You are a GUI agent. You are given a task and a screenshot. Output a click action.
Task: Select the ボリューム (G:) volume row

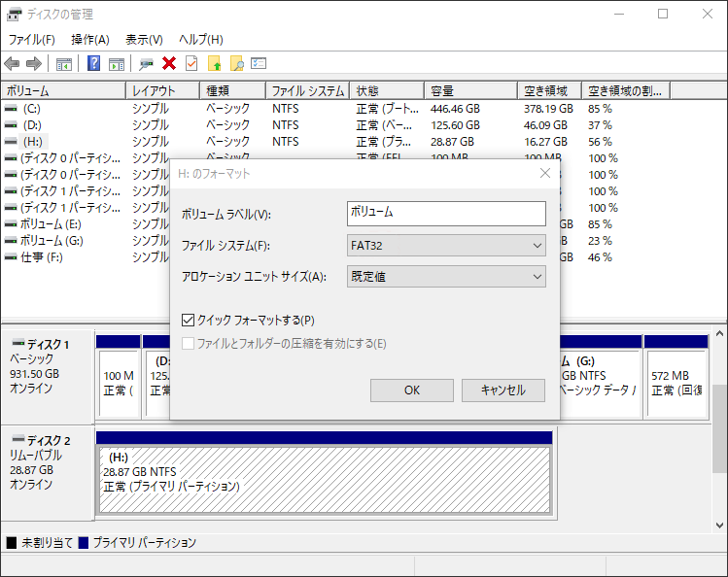(52, 241)
